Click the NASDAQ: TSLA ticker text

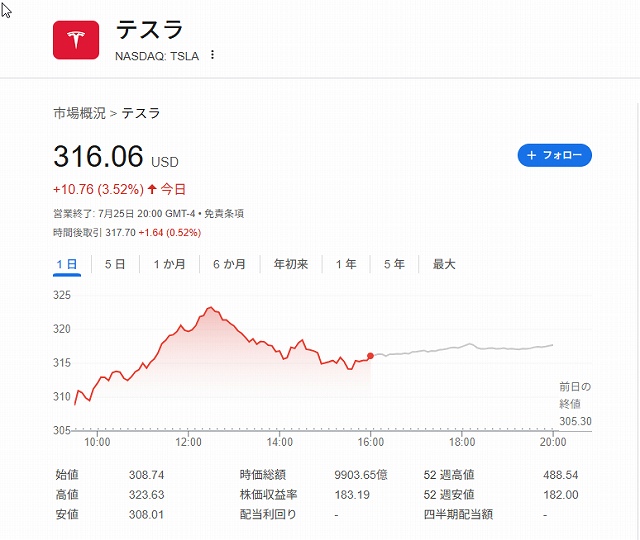(x=157, y=56)
